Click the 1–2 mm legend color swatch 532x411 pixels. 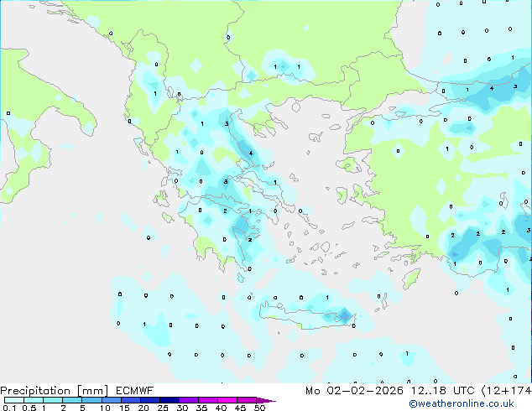[53, 400]
